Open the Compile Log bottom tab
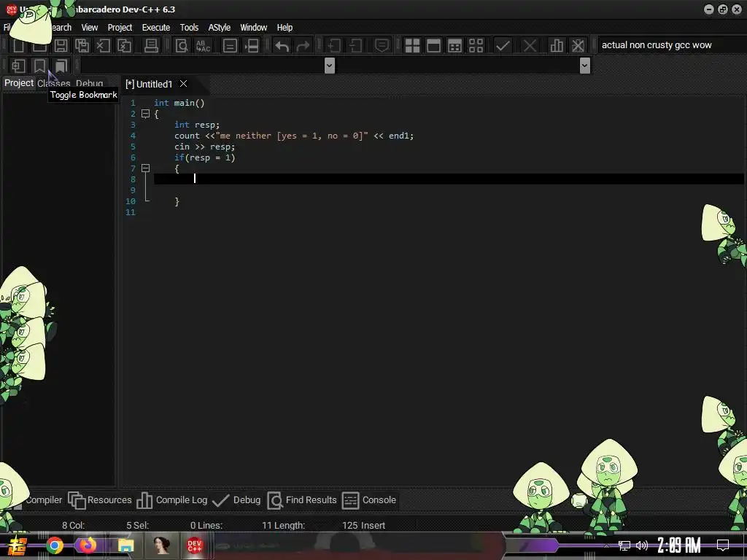The image size is (747, 560). pos(172,500)
